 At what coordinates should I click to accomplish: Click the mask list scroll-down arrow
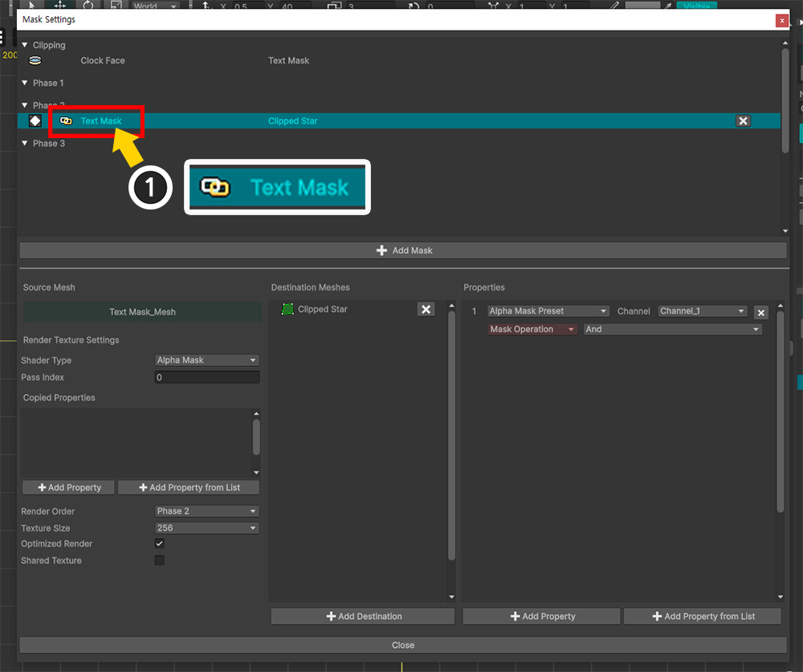point(785,231)
